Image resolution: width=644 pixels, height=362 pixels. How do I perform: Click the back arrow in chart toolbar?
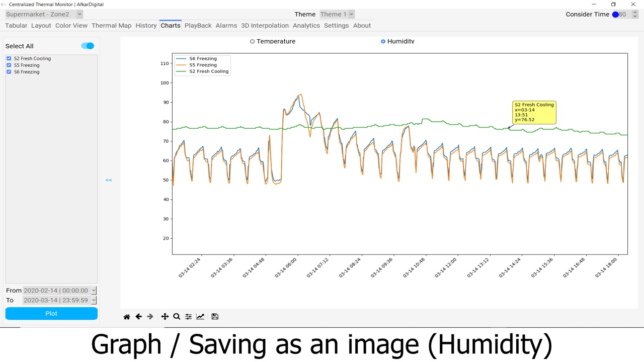[138, 317]
